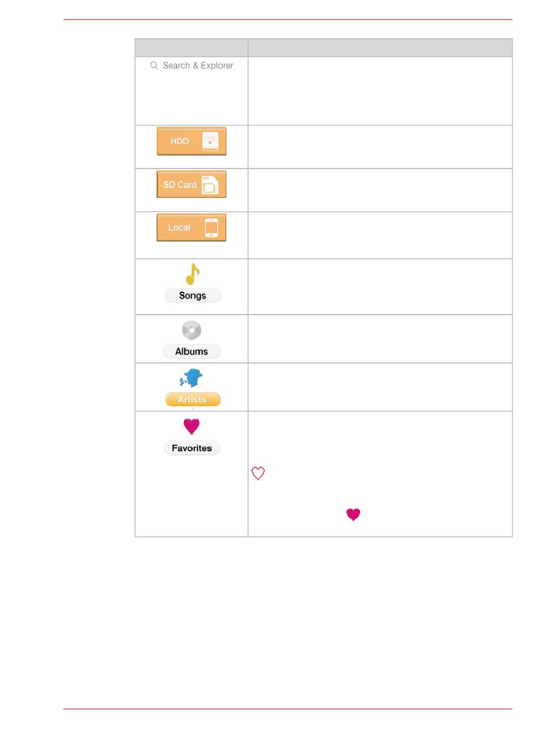This screenshot has height=733, width=560.
Task: Click the left gray table header cell
Action: pyautogui.click(x=191, y=48)
